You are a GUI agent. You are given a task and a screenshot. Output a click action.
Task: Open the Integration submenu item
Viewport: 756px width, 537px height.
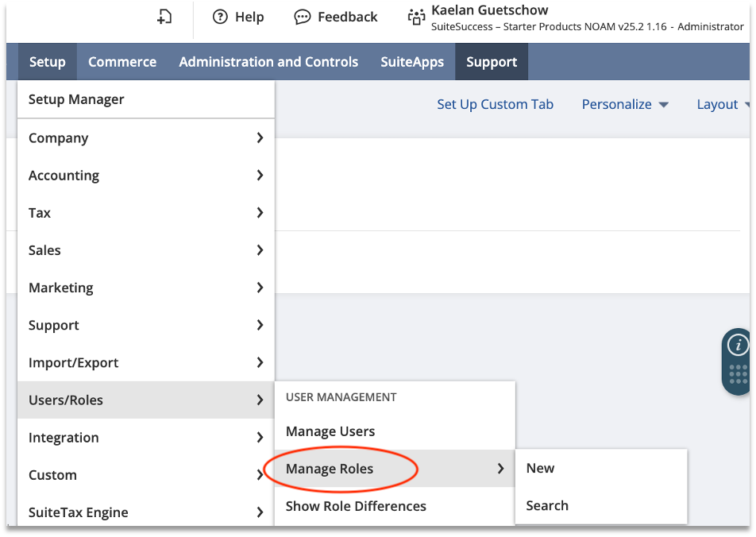point(146,438)
